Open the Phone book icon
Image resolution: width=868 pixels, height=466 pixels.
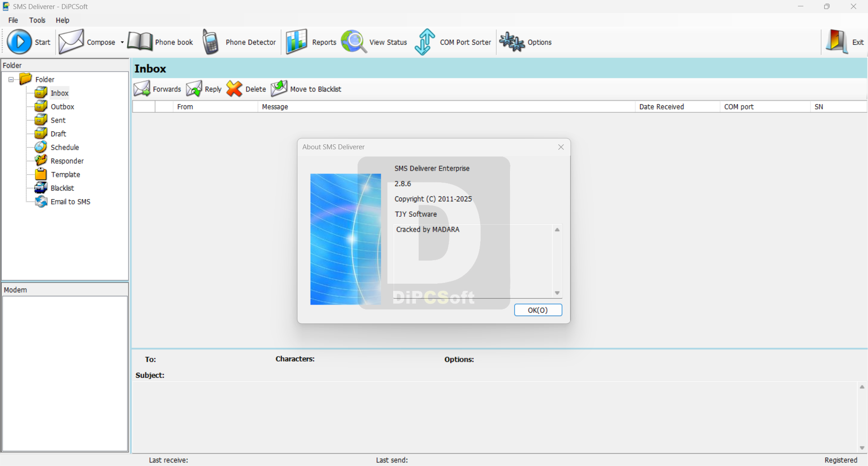pyautogui.click(x=140, y=42)
